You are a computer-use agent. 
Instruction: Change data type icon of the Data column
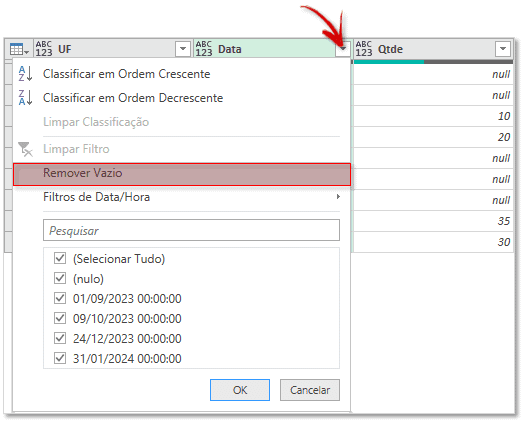pyautogui.click(x=204, y=49)
